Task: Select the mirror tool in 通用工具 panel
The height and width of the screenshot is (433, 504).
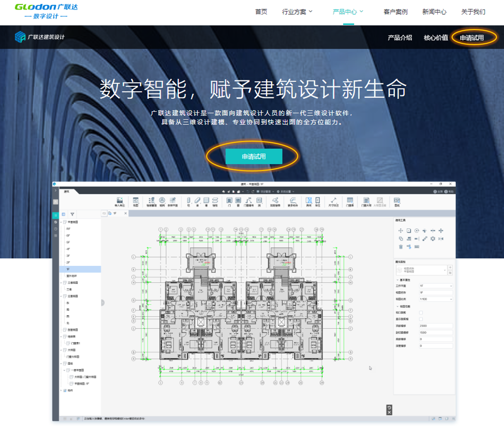Action: (x=441, y=239)
